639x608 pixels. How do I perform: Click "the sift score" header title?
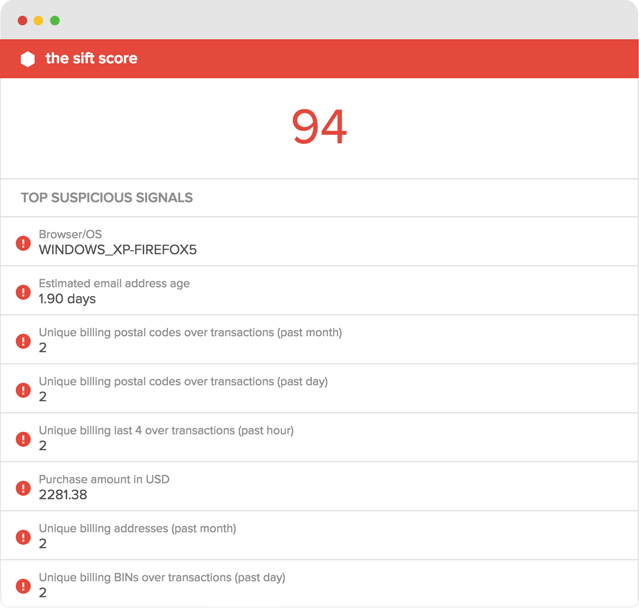91,58
